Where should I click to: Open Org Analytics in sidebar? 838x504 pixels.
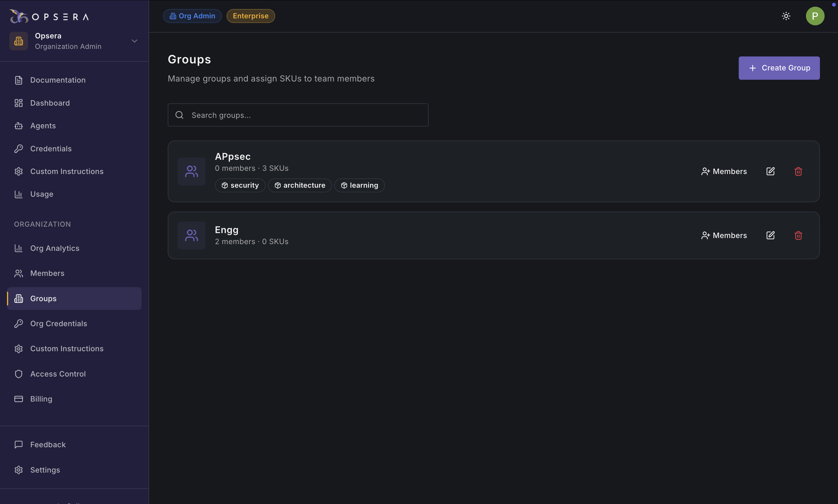(x=54, y=248)
